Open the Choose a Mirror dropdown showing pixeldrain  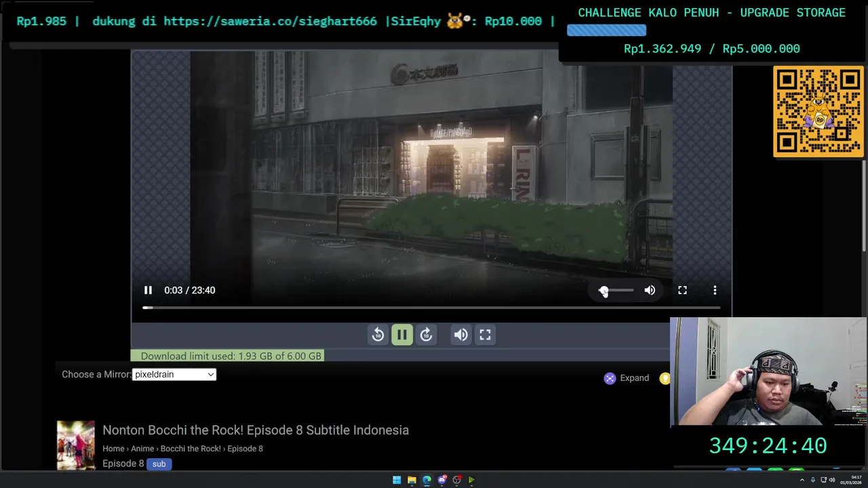[x=174, y=374]
